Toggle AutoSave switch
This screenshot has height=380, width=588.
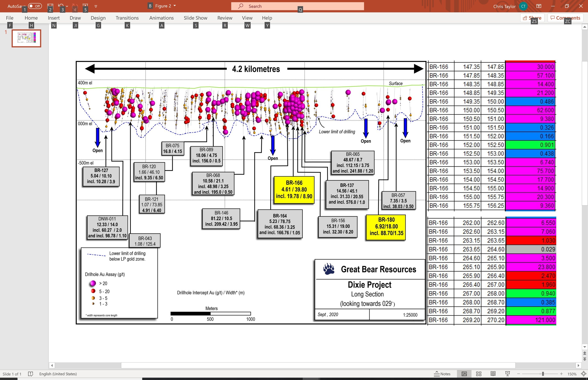pos(35,6)
